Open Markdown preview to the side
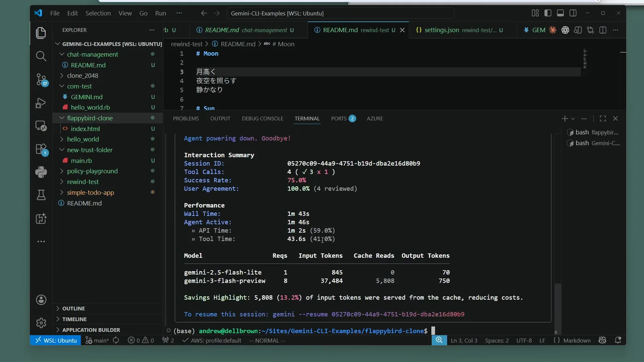 [578, 30]
